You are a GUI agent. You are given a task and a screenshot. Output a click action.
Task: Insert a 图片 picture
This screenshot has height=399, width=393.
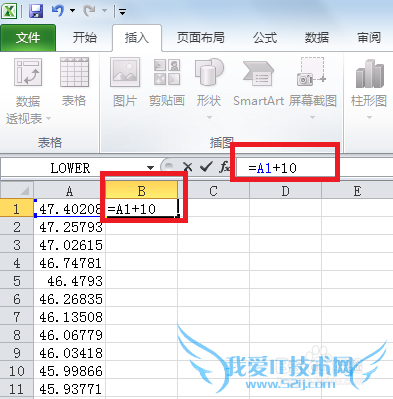click(125, 82)
